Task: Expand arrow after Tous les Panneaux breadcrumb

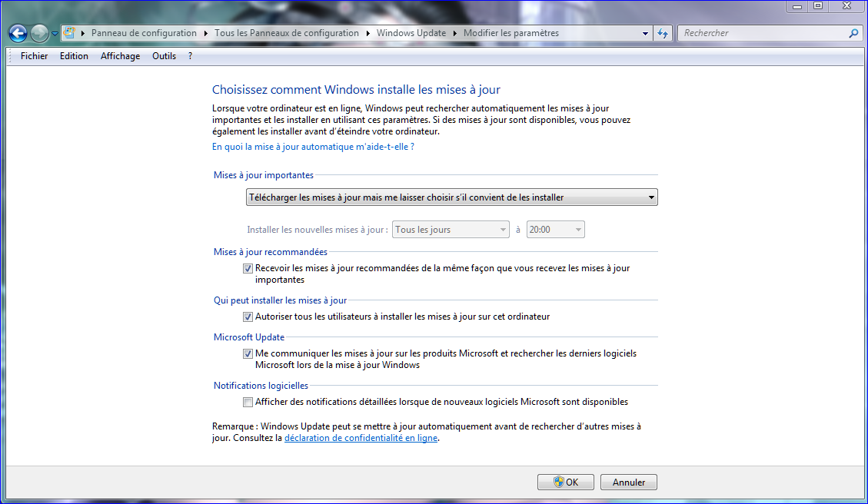Action: click(367, 33)
